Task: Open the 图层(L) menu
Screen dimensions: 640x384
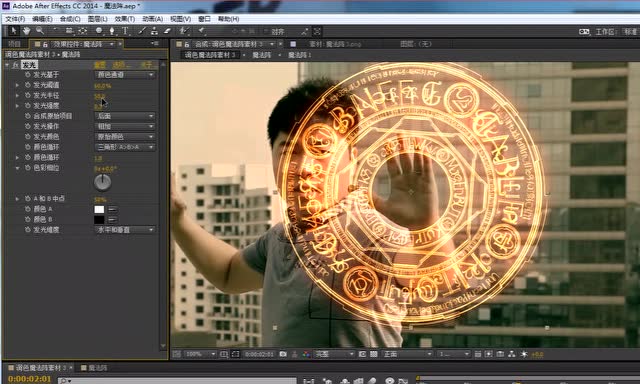Action: 97,19
